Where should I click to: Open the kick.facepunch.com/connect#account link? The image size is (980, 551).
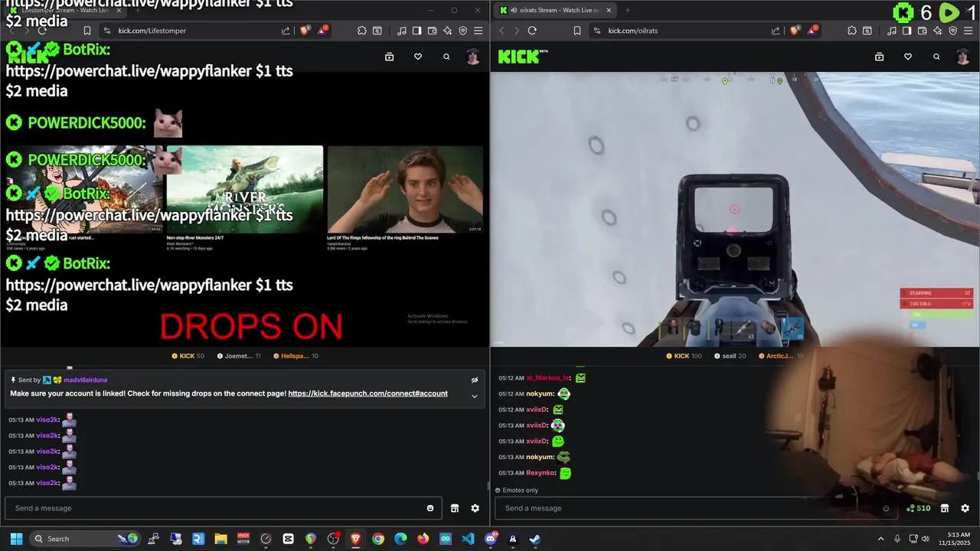tap(367, 393)
